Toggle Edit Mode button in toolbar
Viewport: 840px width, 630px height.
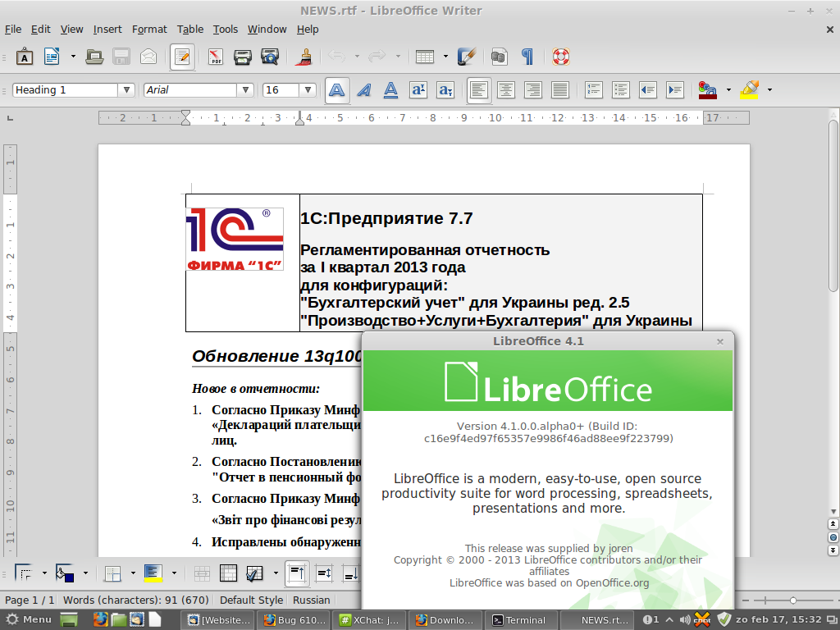point(182,57)
